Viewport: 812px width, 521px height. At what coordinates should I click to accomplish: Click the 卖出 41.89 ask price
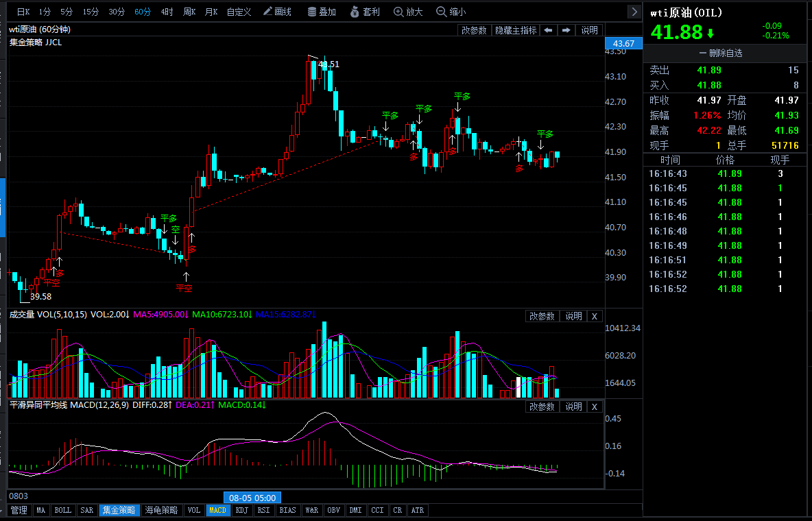coord(709,70)
